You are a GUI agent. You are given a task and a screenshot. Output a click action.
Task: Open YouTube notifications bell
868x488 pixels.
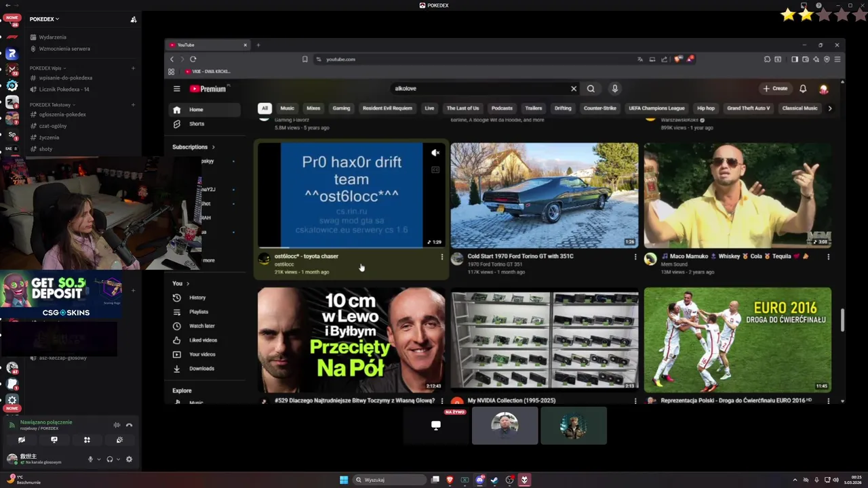tap(803, 89)
